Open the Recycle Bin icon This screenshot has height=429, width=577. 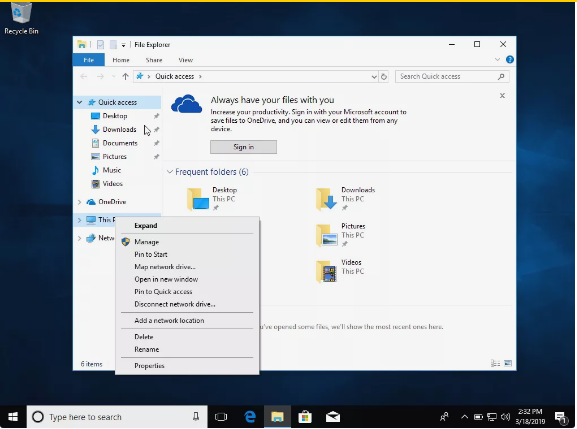pos(21,18)
